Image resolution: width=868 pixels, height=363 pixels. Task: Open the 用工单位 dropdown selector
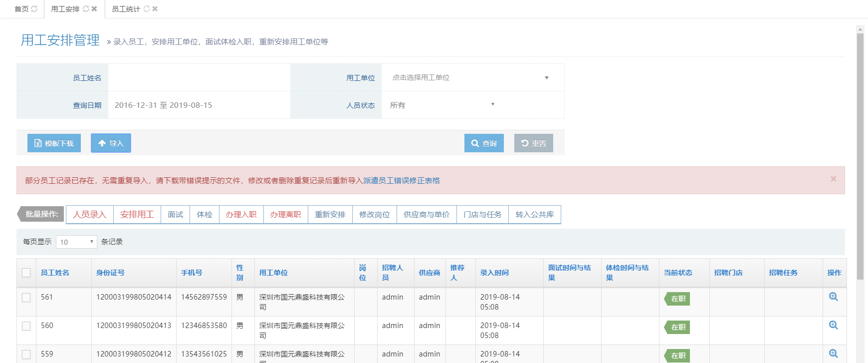point(472,77)
